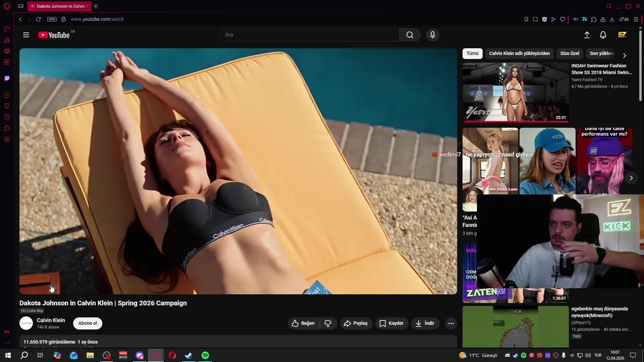
Task: Open Spotify from the taskbar
Action: click(205, 355)
